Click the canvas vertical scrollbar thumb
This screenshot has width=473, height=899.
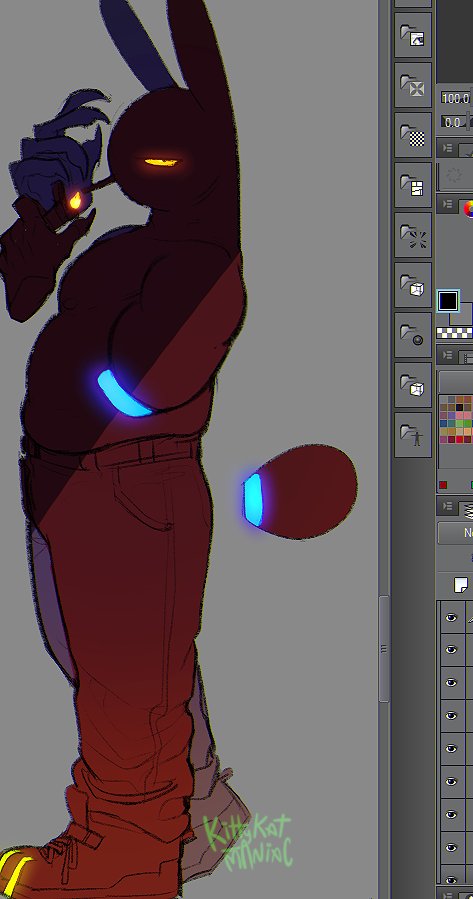coord(384,648)
